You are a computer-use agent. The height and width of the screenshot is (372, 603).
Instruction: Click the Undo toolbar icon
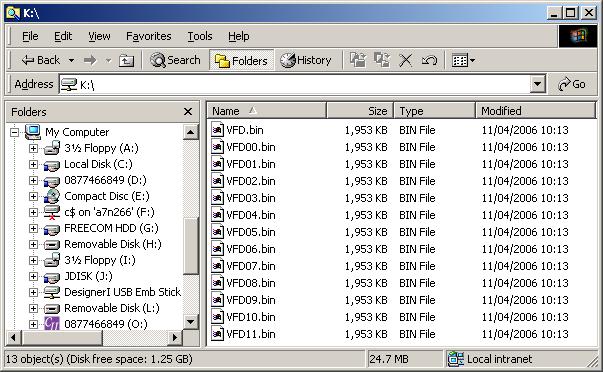pyautogui.click(x=429, y=60)
